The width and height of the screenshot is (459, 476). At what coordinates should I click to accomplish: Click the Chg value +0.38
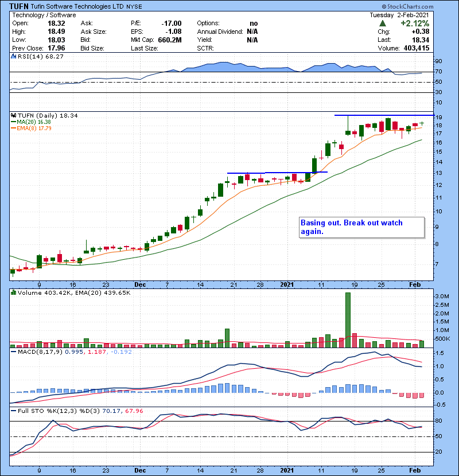click(x=421, y=32)
